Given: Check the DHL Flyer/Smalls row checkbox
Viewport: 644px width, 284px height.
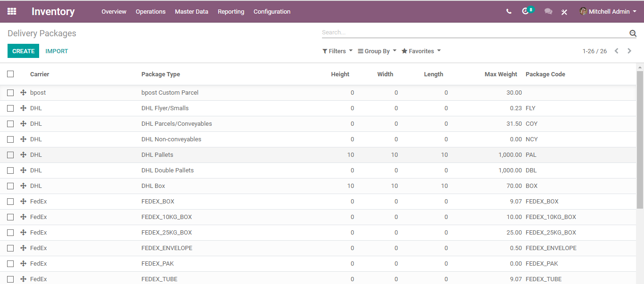Looking at the screenshot, I should point(10,108).
